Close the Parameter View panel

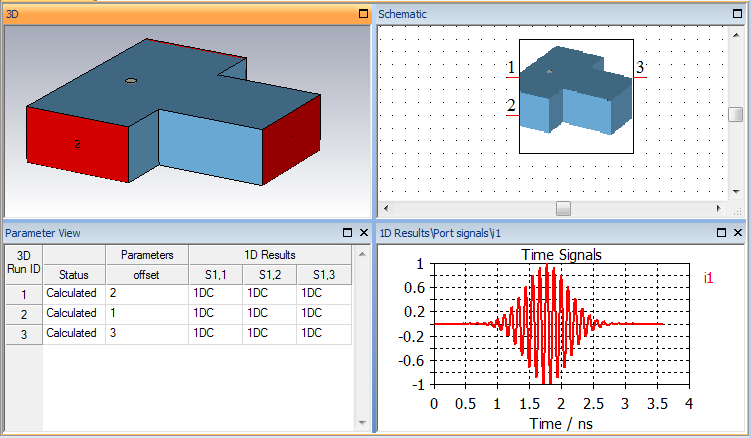(x=364, y=233)
